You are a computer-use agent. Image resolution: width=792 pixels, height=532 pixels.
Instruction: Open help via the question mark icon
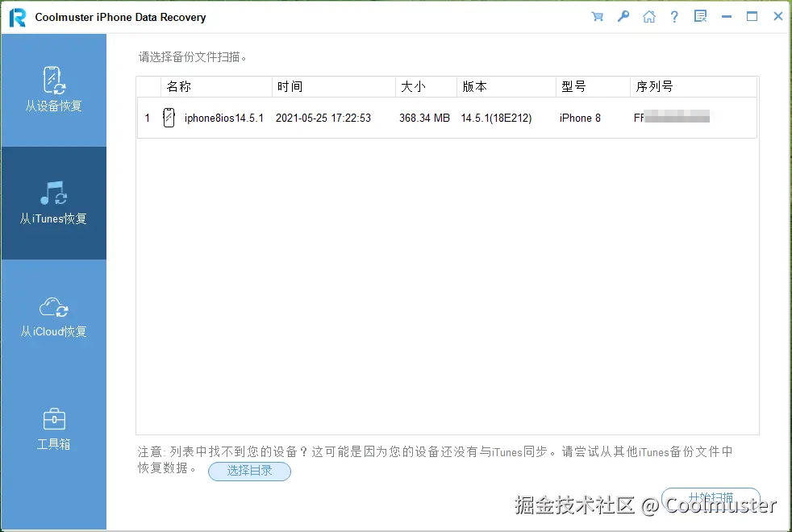pyautogui.click(x=675, y=15)
